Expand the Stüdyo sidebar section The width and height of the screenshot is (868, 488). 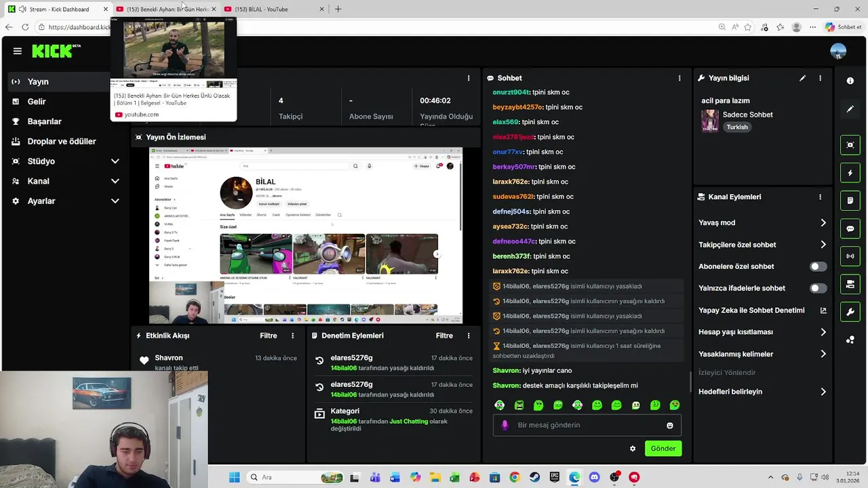(64, 161)
